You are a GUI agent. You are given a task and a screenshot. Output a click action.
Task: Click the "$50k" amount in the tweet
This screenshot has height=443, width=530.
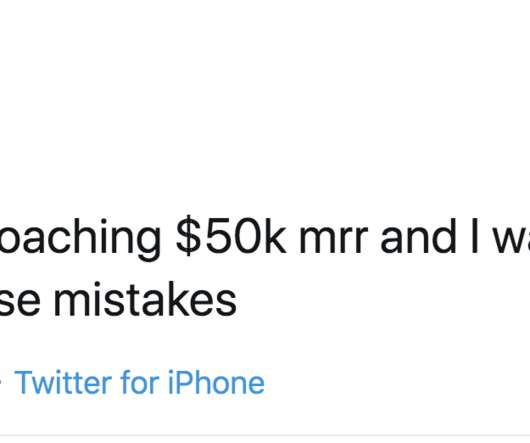click(x=231, y=236)
